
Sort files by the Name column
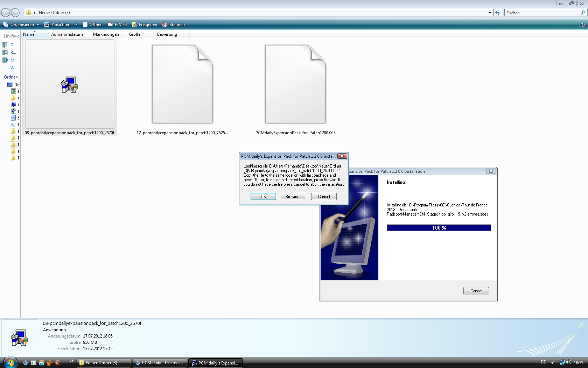[x=34, y=34]
